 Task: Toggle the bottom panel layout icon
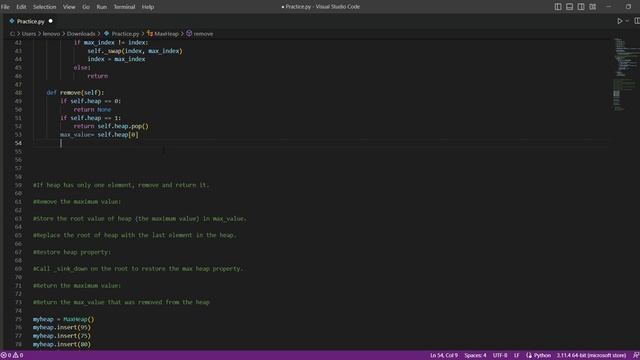(569, 7)
